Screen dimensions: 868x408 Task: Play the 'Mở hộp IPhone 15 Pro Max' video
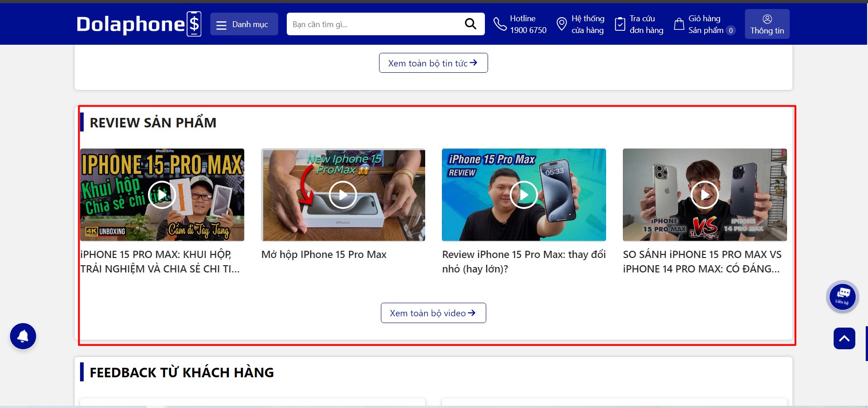[x=343, y=195]
